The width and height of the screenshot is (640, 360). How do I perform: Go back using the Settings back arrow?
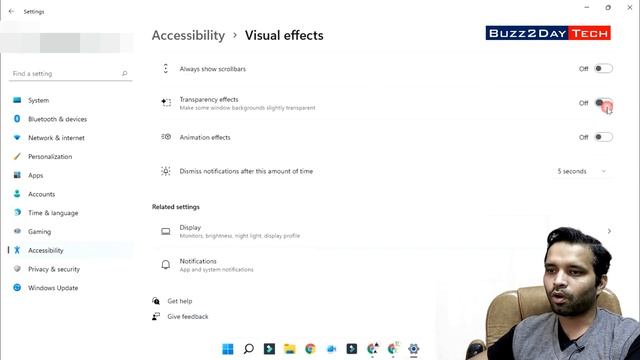tap(11, 11)
